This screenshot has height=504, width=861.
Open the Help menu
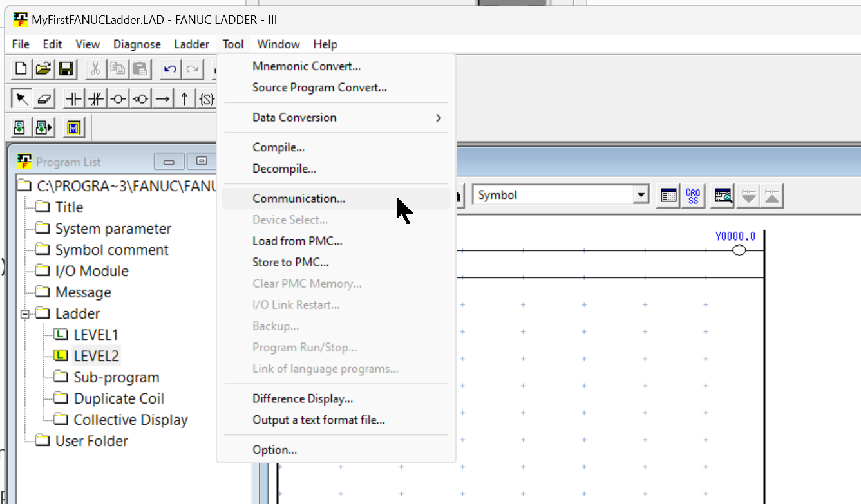[325, 44]
